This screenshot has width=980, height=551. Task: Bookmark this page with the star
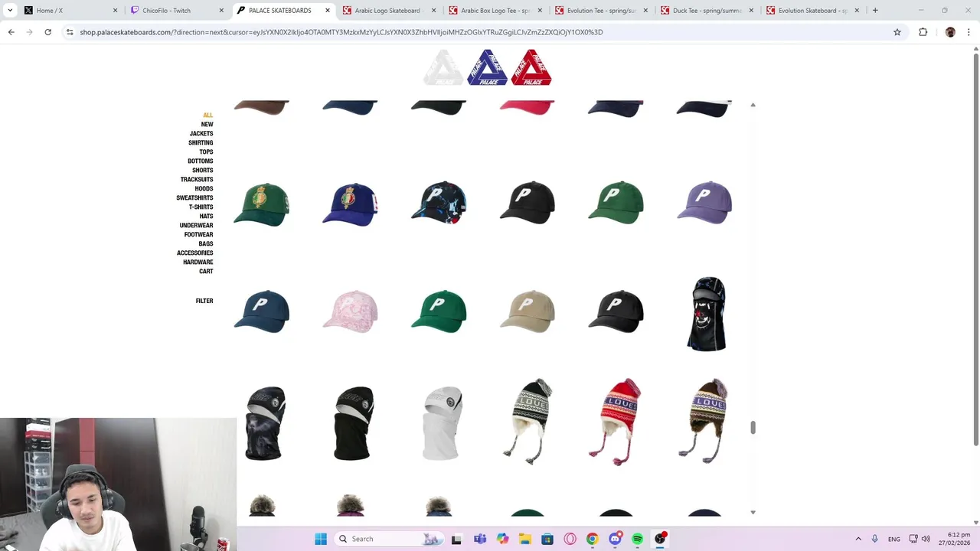tap(897, 32)
